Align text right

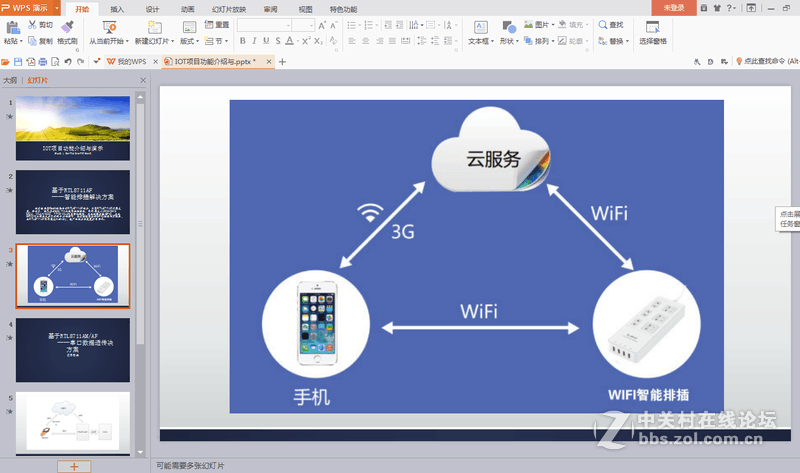pos(379,41)
